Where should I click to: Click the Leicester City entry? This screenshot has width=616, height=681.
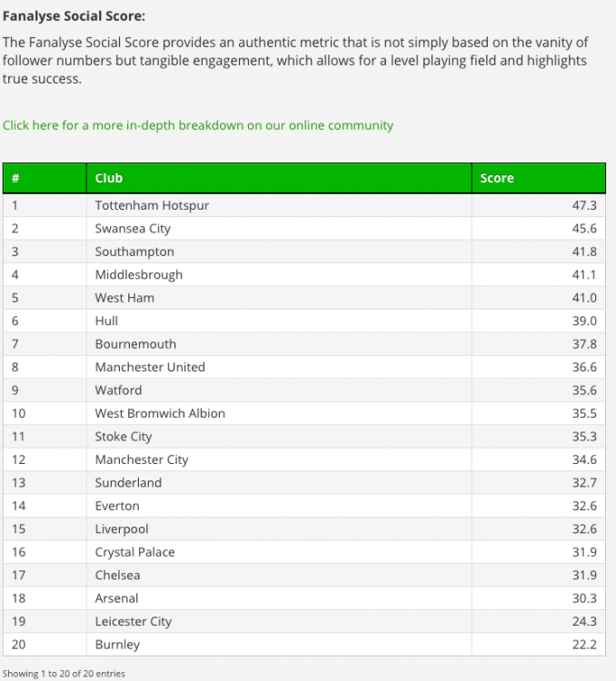coord(134,621)
